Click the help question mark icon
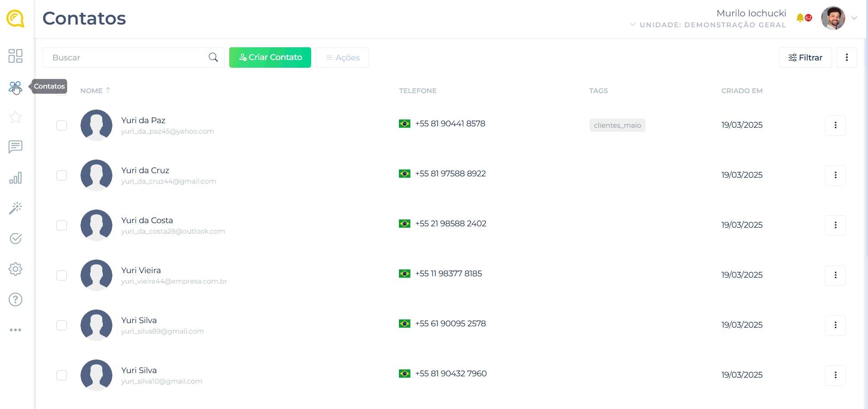 (15, 299)
